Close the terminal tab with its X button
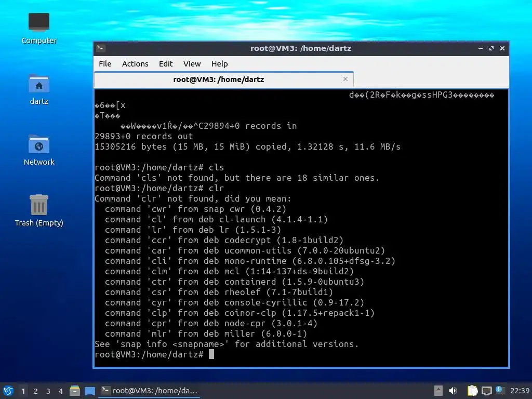532x399 pixels. tap(345, 79)
